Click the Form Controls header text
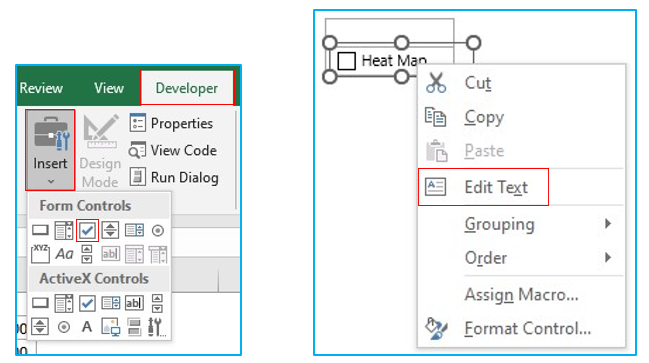This screenshot has height=363, width=649. [85, 206]
